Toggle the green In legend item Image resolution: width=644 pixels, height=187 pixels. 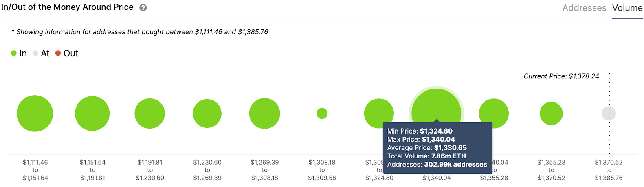click(19, 53)
